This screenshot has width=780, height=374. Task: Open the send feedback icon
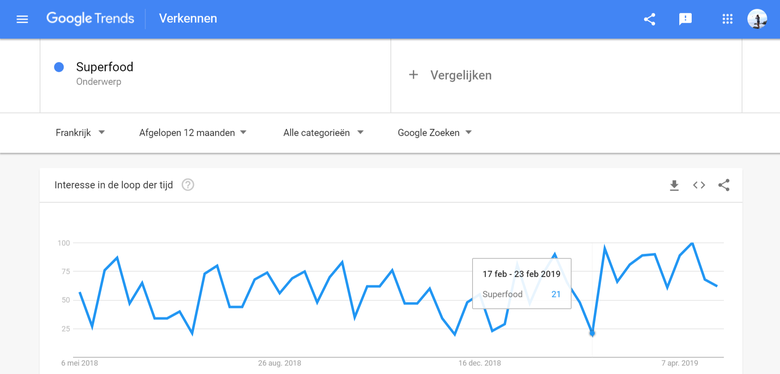tap(685, 19)
